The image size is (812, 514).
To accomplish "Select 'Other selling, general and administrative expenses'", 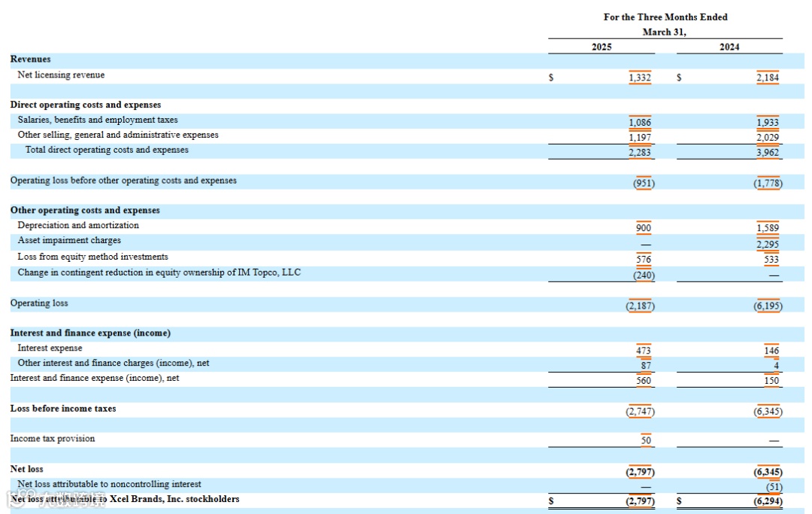I will pyautogui.click(x=118, y=135).
